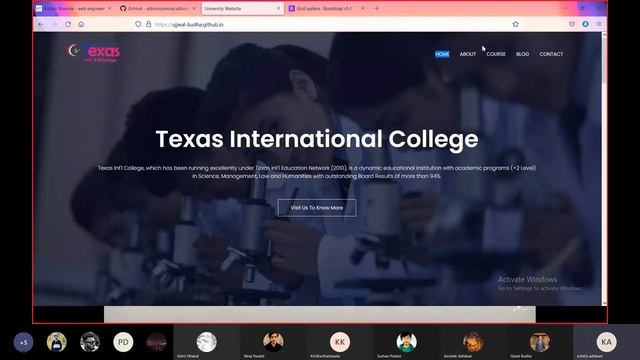The image size is (640, 360).
Task: Open CONTACT in the site navigation
Action: tap(551, 54)
